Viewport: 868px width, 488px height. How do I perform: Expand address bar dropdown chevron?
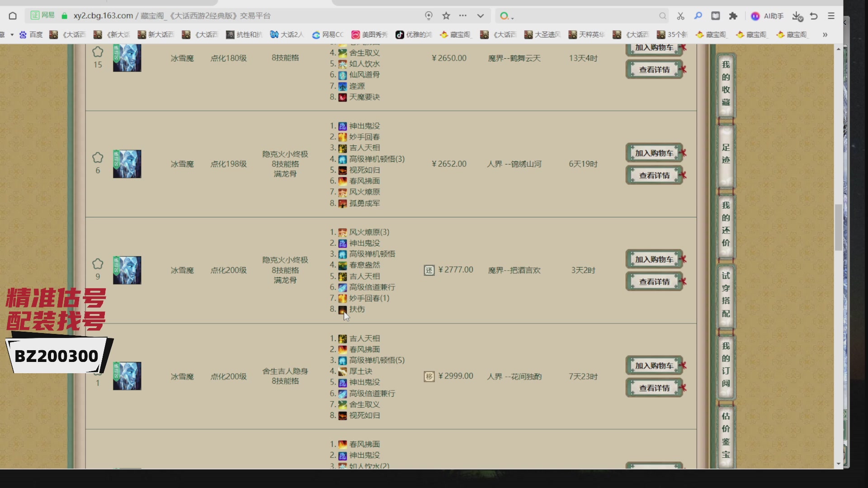pos(481,16)
